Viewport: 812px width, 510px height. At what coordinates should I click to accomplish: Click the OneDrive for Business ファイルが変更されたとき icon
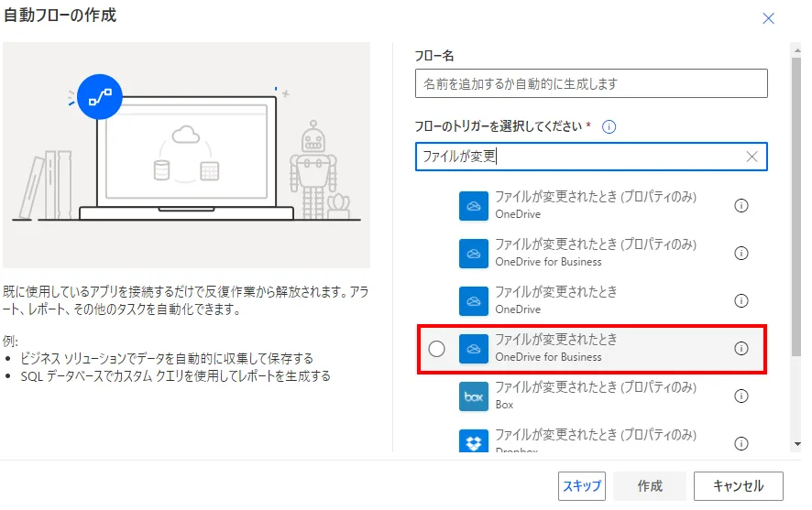coord(473,349)
